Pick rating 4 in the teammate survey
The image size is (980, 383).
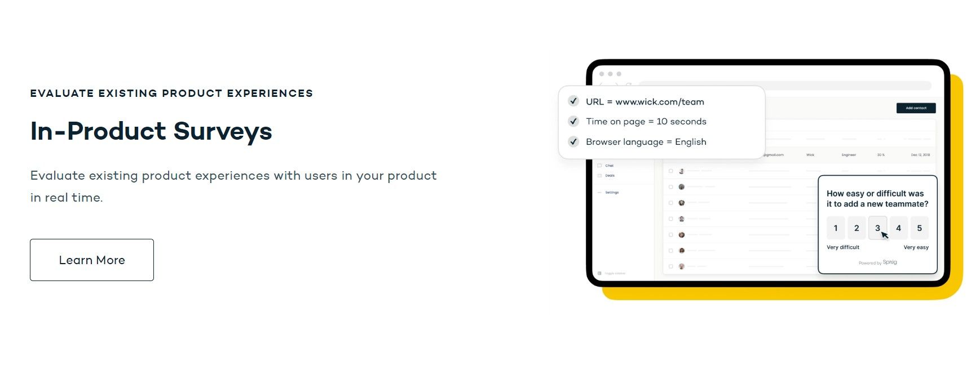tap(899, 228)
